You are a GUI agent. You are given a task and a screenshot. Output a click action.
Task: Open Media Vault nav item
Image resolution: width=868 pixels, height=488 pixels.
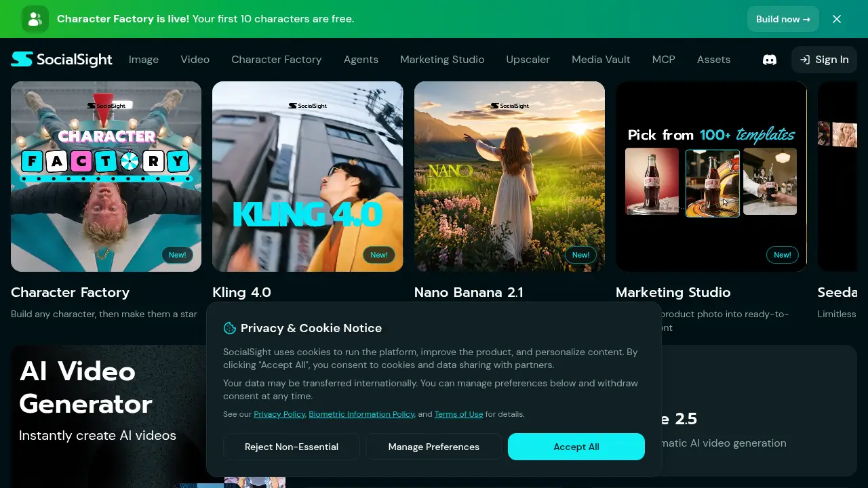[601, 60]
